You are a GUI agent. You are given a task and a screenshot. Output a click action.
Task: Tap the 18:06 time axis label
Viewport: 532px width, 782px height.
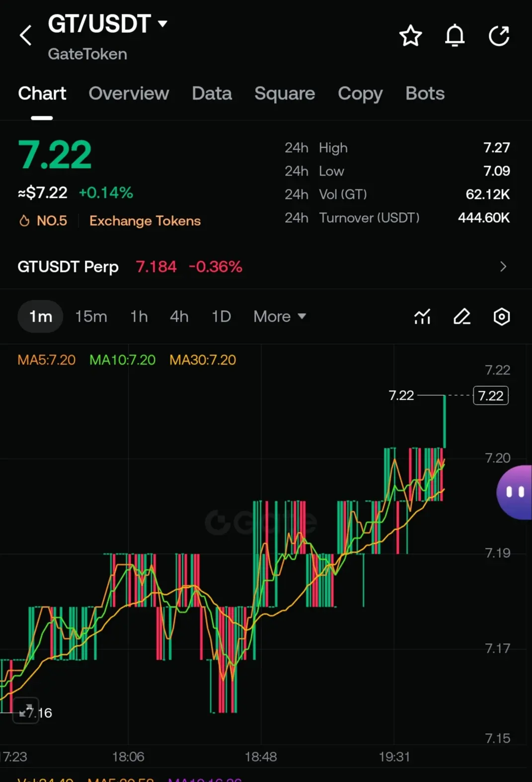point(128,757)
